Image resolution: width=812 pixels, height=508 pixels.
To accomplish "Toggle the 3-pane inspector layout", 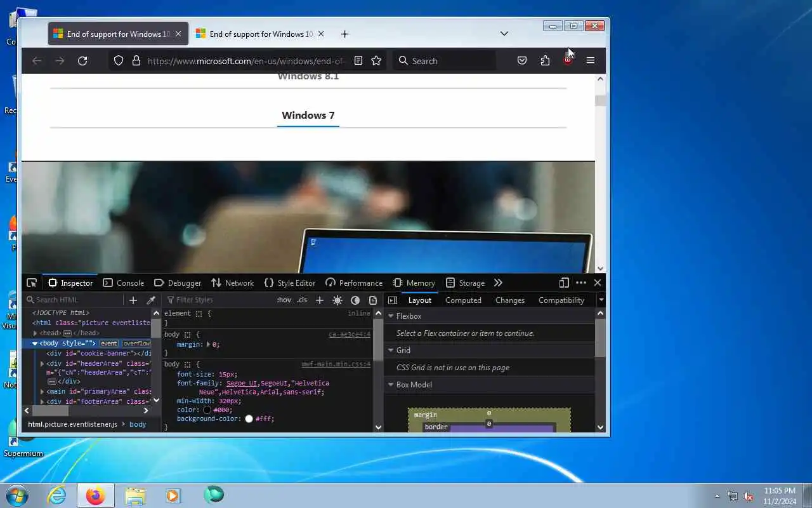I will tap(393, 300).
